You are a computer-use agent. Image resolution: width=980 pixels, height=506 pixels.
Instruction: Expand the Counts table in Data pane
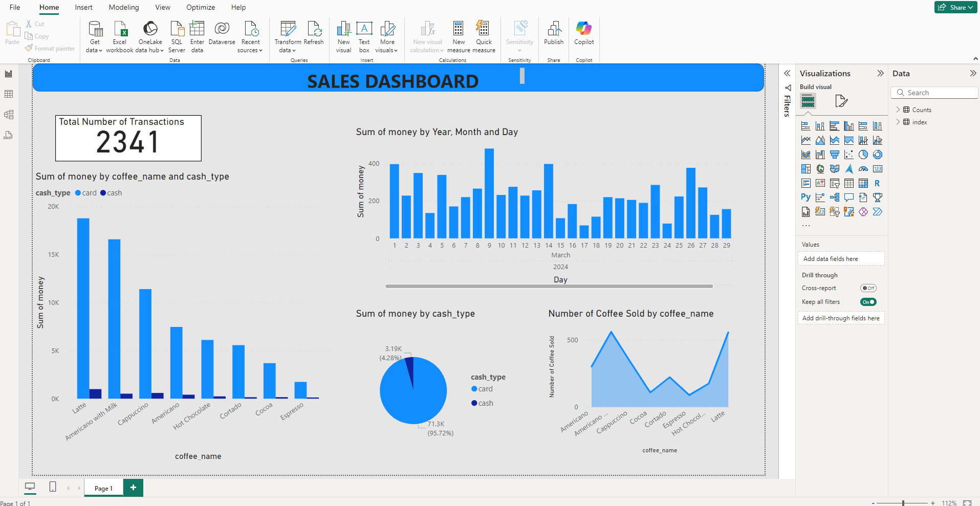point(898,109)
